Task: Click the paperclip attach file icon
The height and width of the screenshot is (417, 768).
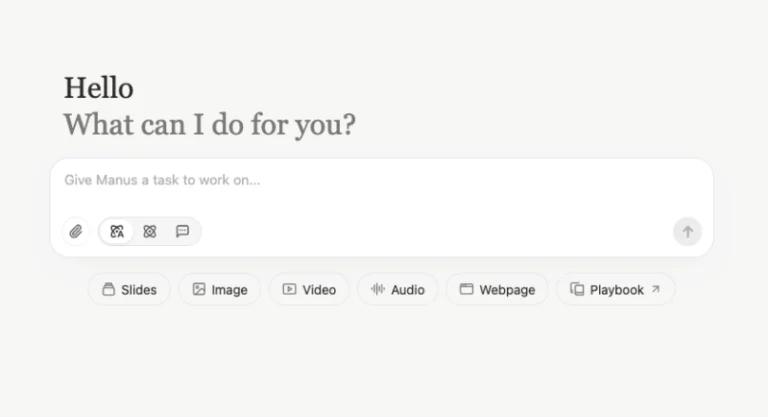Action: tap(76, 231)
